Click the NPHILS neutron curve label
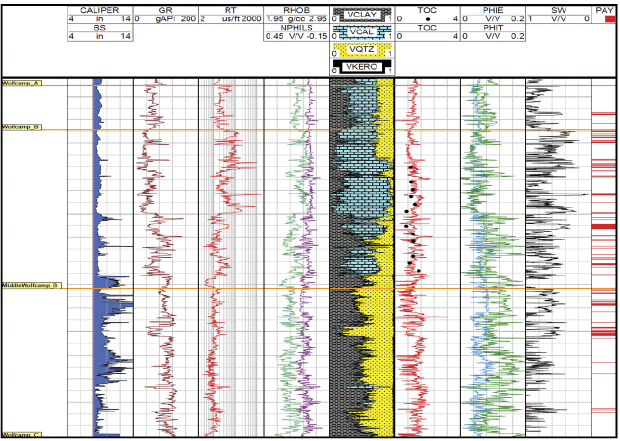Viewport: 620px width, 441px height. point(297,26)
